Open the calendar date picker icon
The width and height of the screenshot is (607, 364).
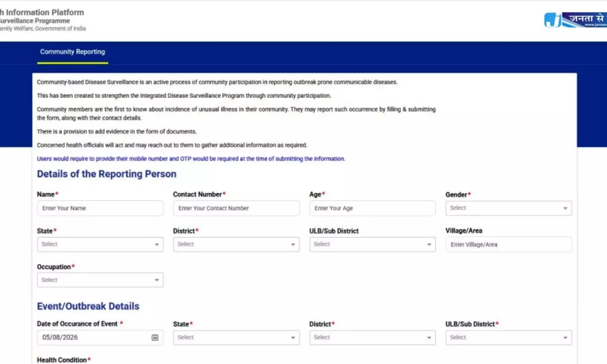tap(155, 337)
